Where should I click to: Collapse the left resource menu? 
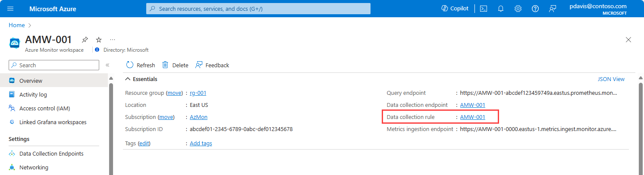[x=107, y=65]
